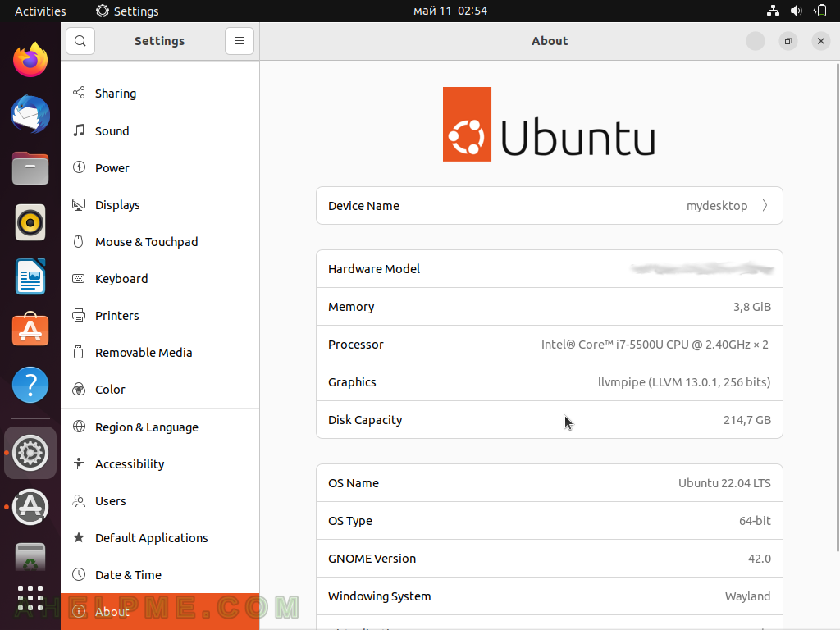Click the Device Name value mydesktop
Screen dimensions: 840x630
(x=717, y=206)
